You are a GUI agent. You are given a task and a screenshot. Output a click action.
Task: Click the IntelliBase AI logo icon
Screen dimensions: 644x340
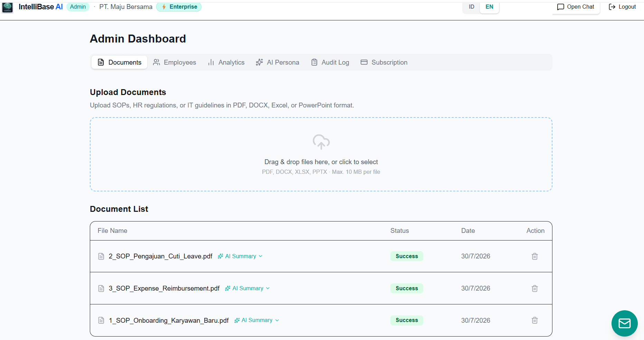point(7,7)
